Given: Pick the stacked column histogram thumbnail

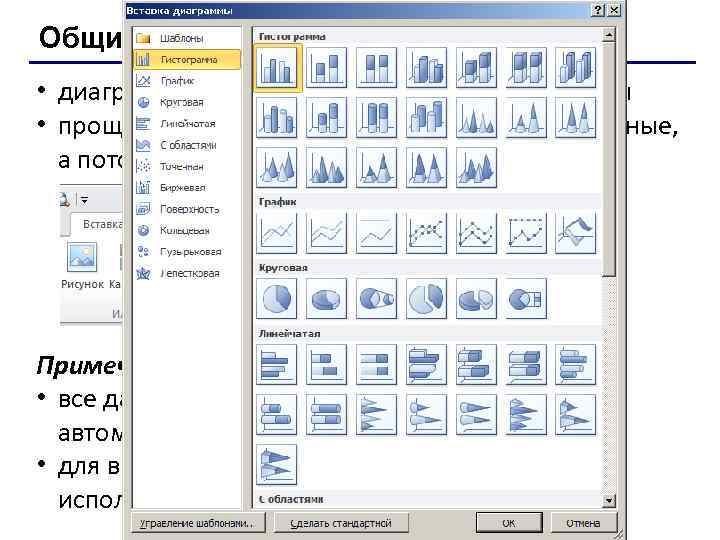Looking at the screenshot, I should point(326,68).
